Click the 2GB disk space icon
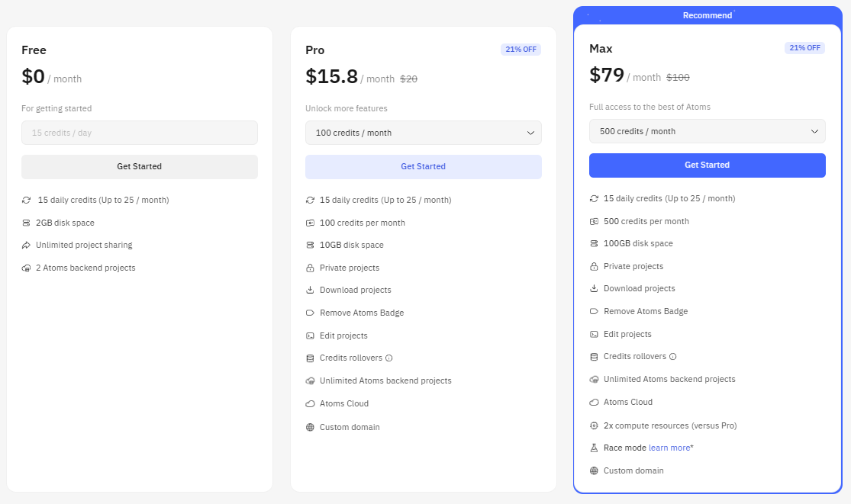851x504 pixels. [26, 223]
